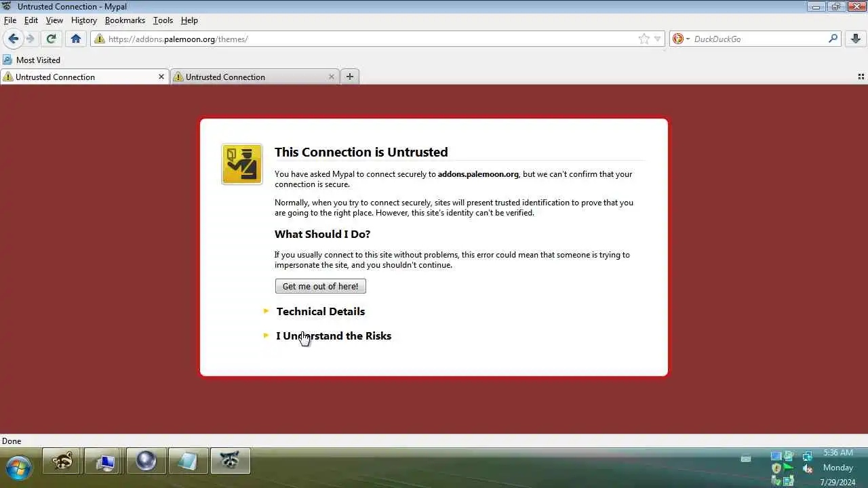868x488 pixels.
Task: Close the first Untrusted Connection tab
Action: (161, 77)
